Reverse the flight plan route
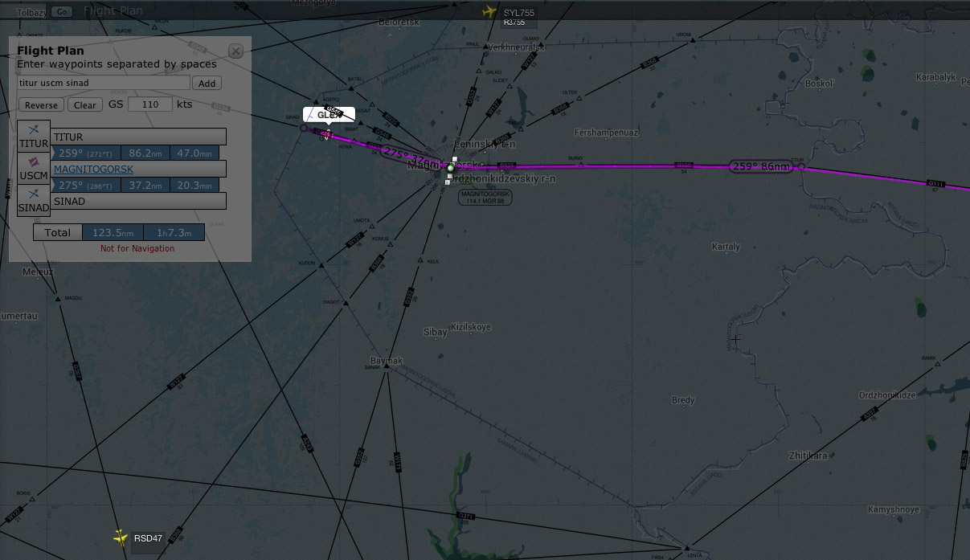The height and width of the screenshot is (560, 970). coord(41,105)
